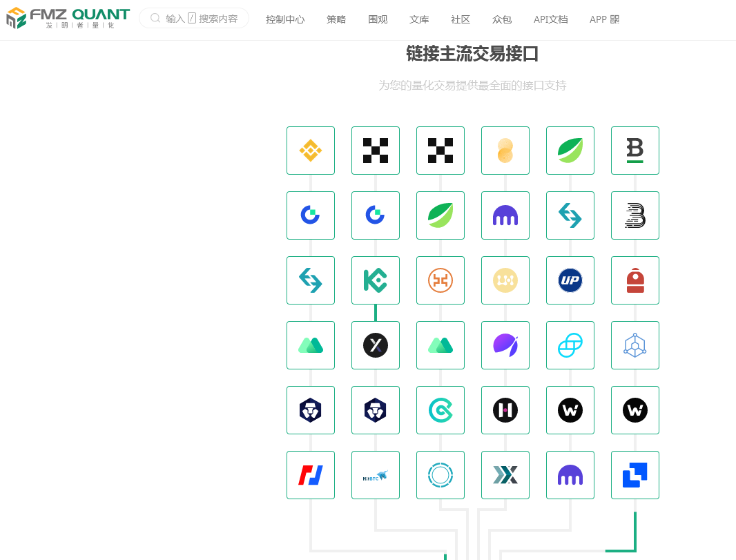Click the teal arrows icon directly above Upbit

(x=570, y=215)
